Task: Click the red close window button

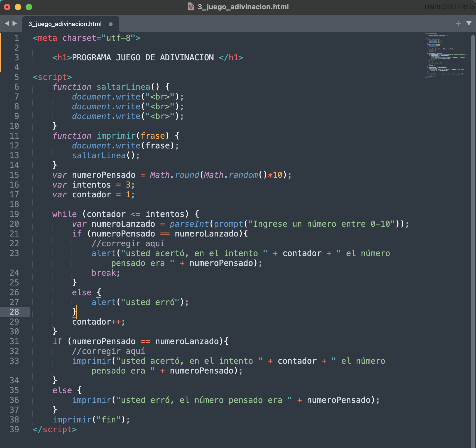Action: coord(7,7)
